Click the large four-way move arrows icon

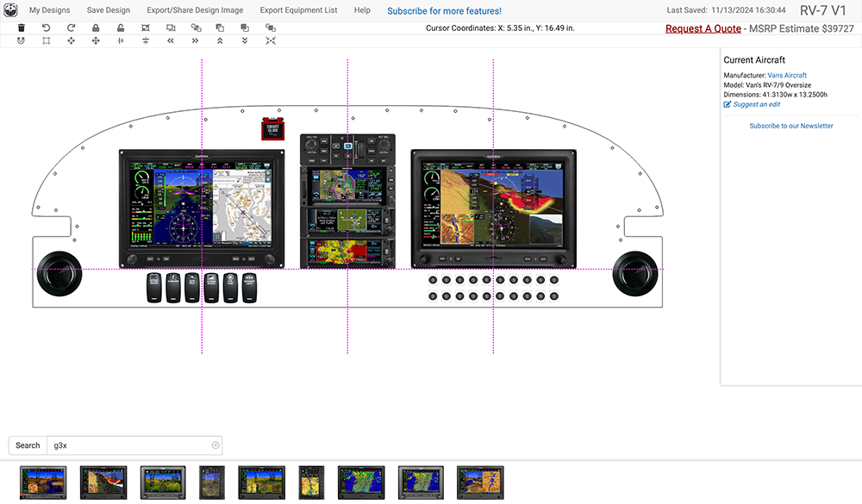(x=96, y=40)
